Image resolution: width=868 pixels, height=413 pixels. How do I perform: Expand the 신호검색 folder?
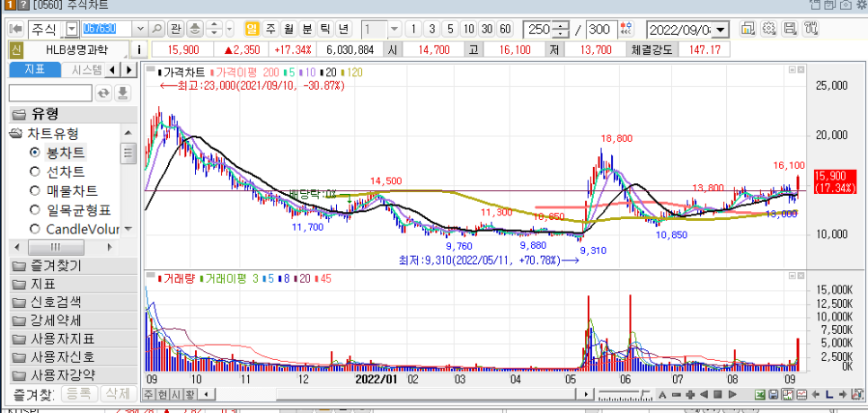(73, 302)
